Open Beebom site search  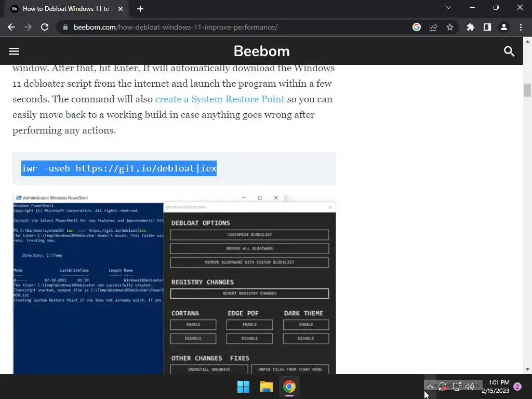[x=509, y=51]
